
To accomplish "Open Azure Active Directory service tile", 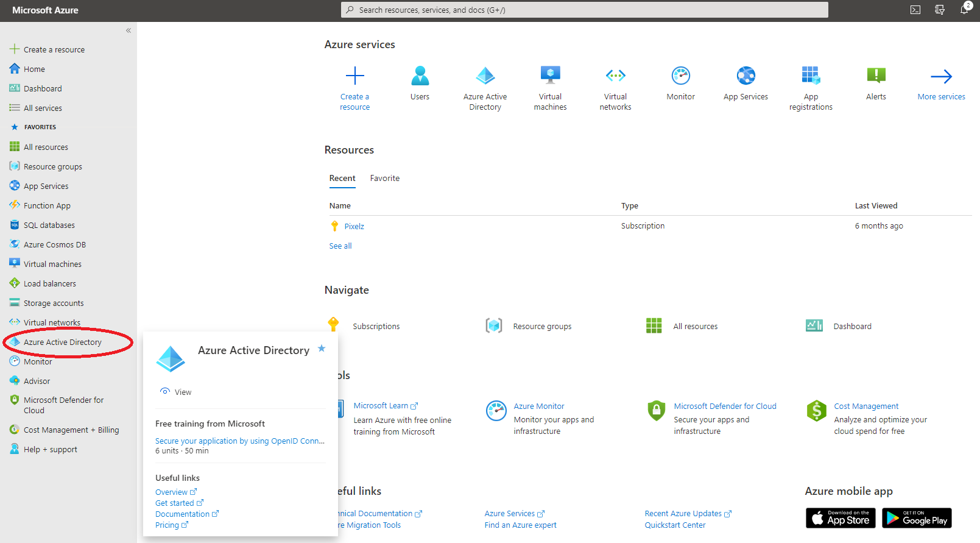I will point(485,88).
